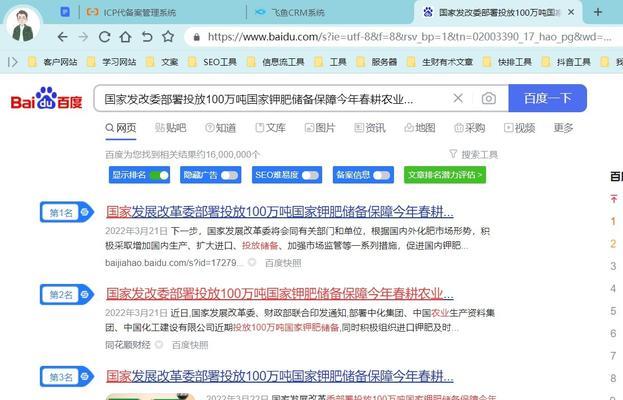
Task: Click the third result thumbnail image
Action: click(150, 396)
